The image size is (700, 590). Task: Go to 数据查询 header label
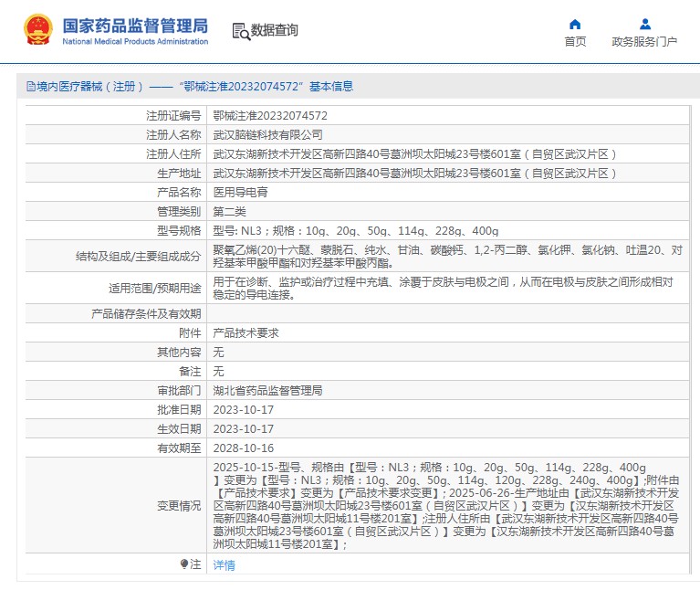275,31
